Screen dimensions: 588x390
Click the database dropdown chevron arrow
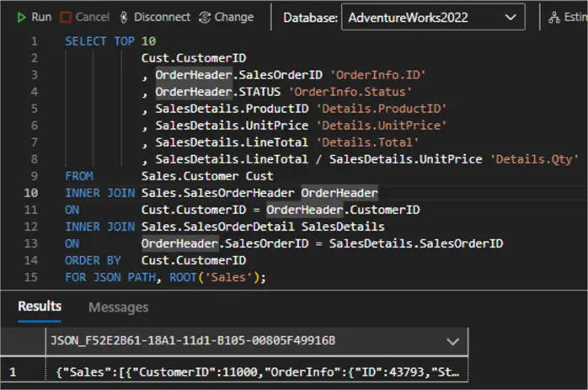[510, 17]
